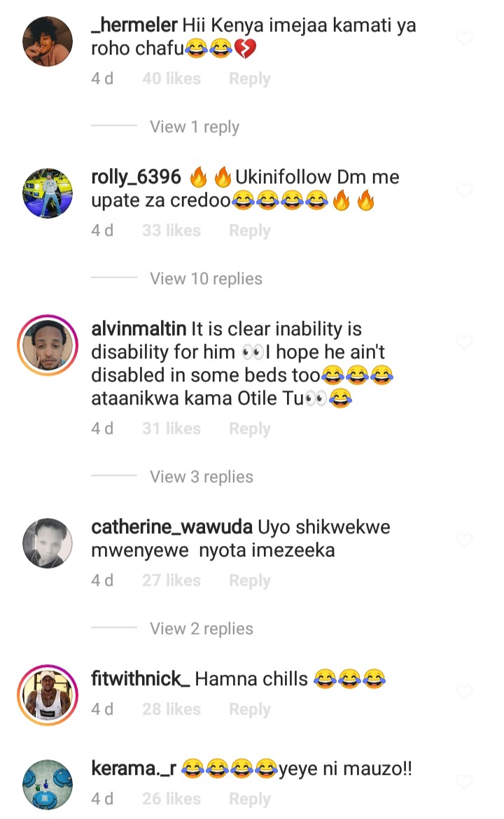
Task: Open rolly_6396's profile avatar
Action: coord(48,192)
